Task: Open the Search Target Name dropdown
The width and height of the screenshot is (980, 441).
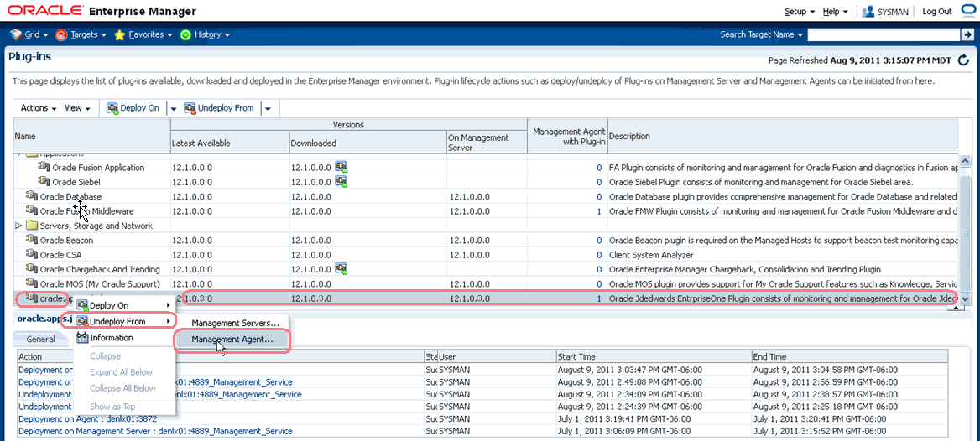Action: point(762,34)
